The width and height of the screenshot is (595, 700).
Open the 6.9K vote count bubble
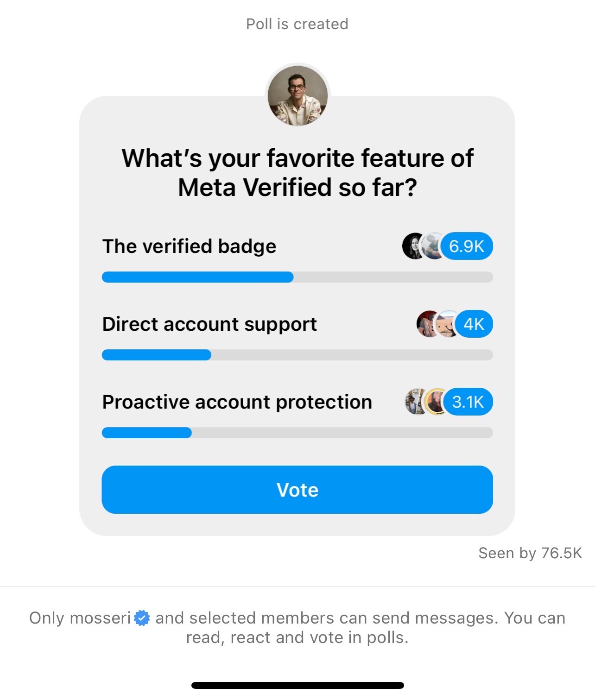coord(467,246)
